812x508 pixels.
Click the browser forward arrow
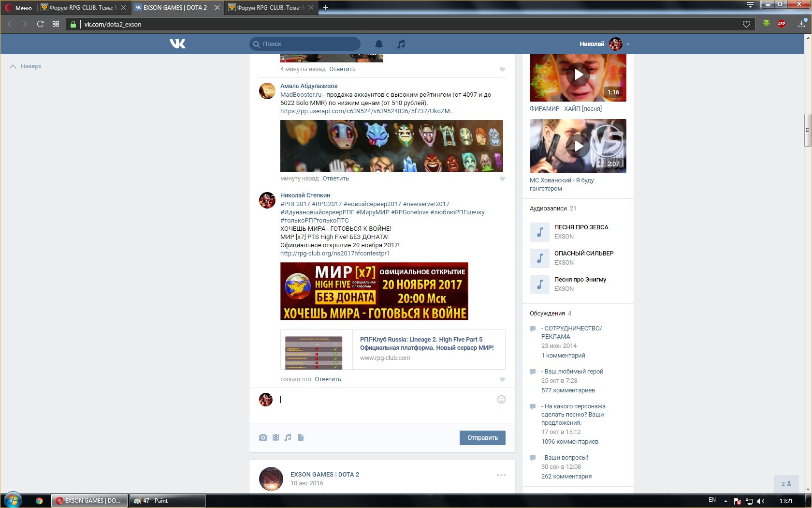pyautogui.click(x=25, y=24)
